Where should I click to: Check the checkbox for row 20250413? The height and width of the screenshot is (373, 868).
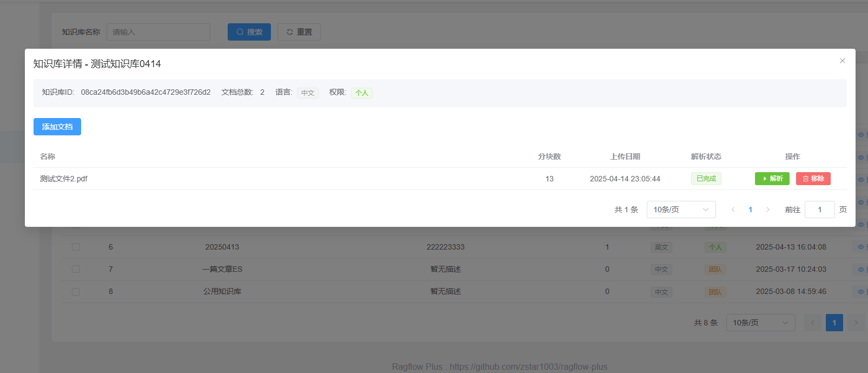(x=76, y=247)
